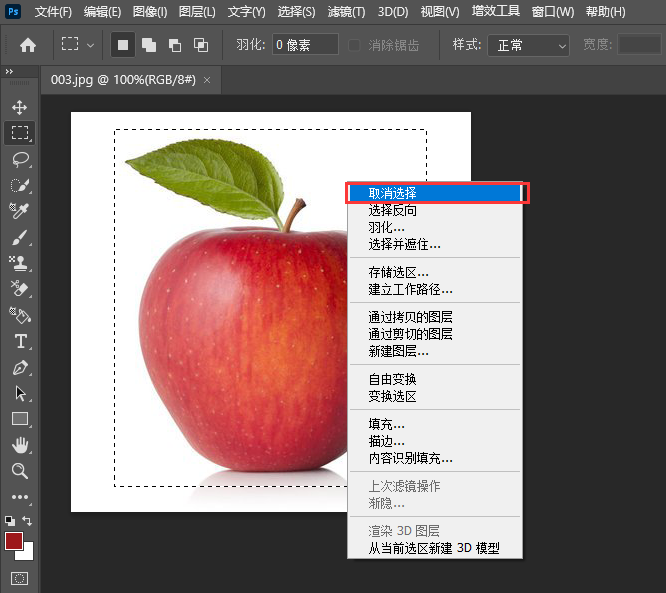The width and height of the screenshot is (666, 593).
Task: Open the 图像(I) menu
Action: [150, 11]
